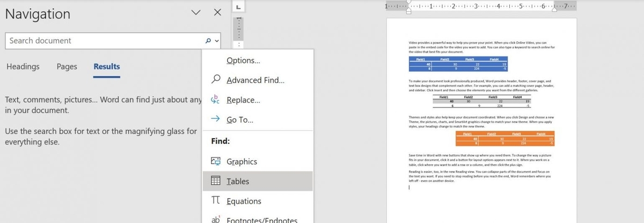Click the orange table in the document
Viewport: 644px width, 223px height.
(x=504, y=139)
